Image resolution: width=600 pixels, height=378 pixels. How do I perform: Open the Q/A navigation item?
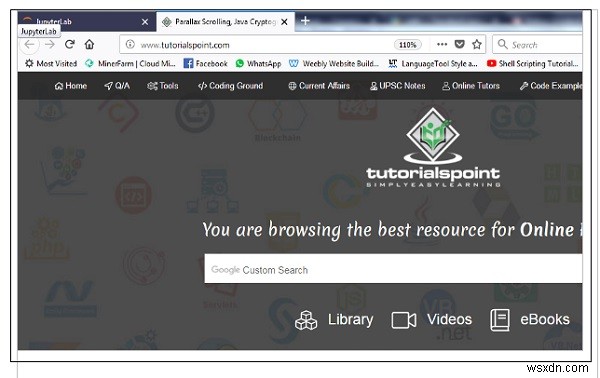(117, 86)
